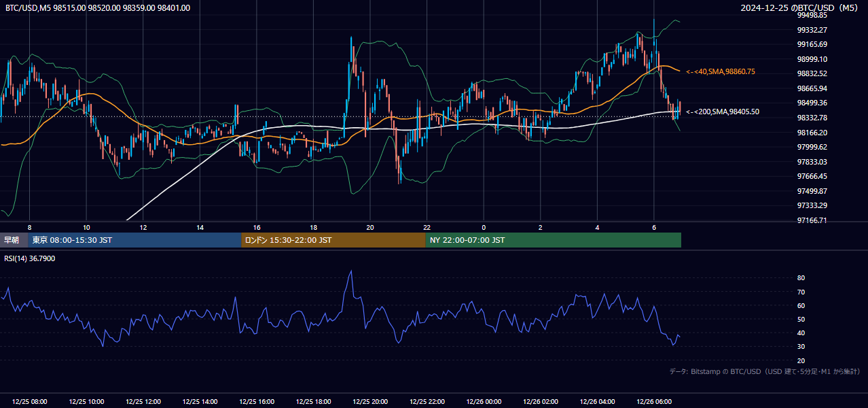
Task: Click the RSI scale value 30
Action: pyautogui.click(x=801, y=347)
